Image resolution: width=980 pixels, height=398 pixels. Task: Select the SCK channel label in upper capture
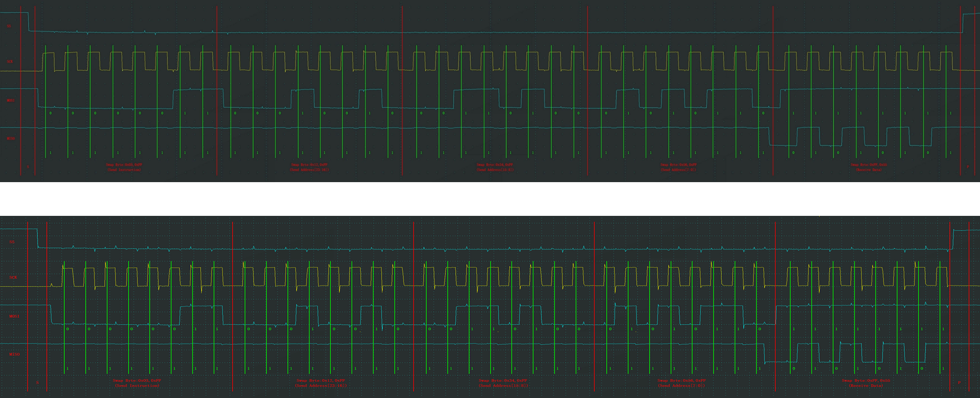pyautogui.click(x=9, y=61)
